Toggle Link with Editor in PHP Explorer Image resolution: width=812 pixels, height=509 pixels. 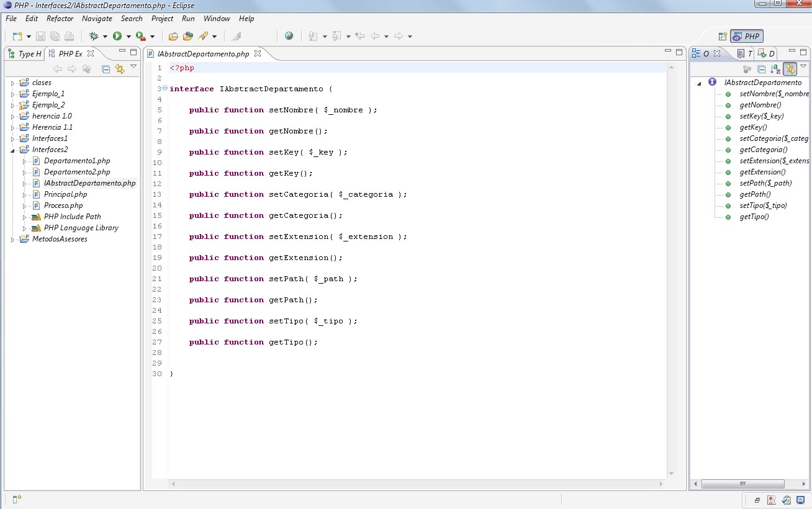[x=119, y=68]
